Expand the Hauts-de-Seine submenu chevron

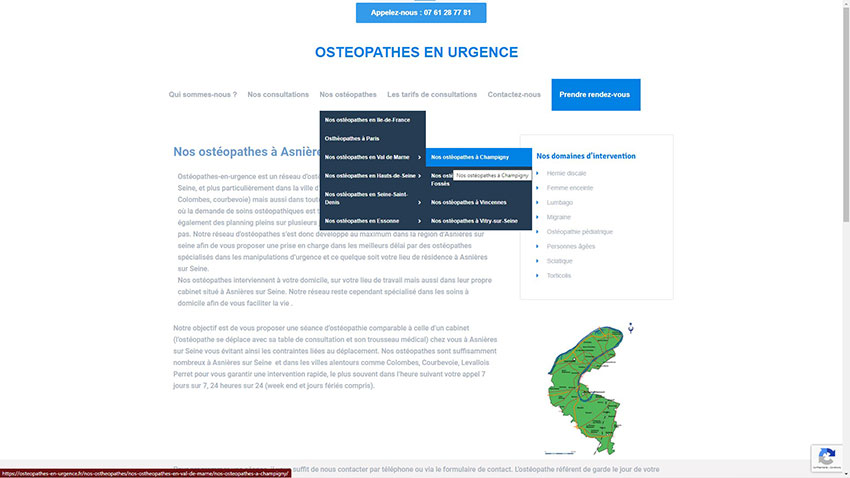419,176
